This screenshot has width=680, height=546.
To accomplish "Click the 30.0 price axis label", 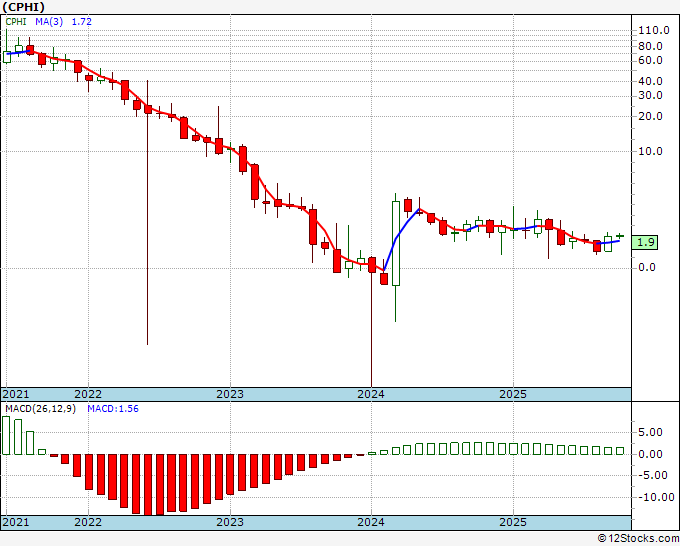I will (650, 95).
